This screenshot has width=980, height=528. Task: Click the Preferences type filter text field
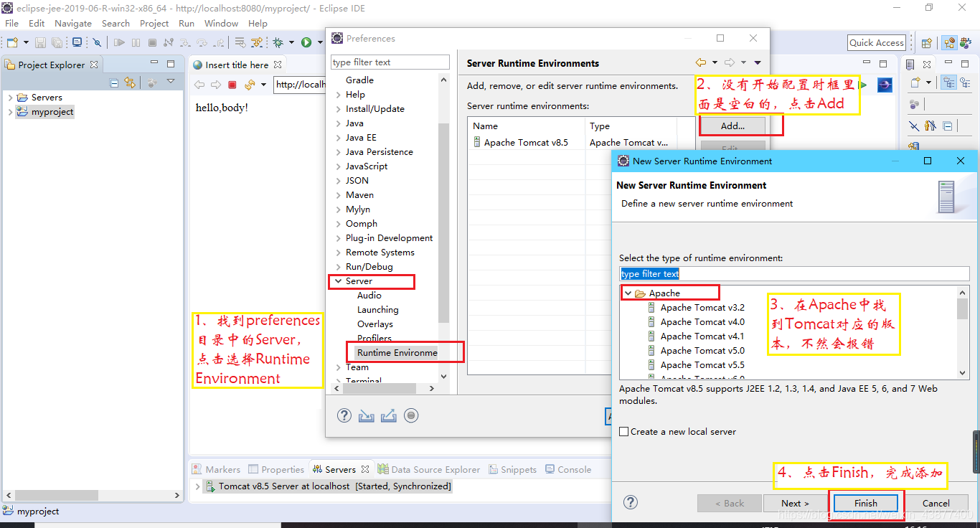click(x=390, y=62)
